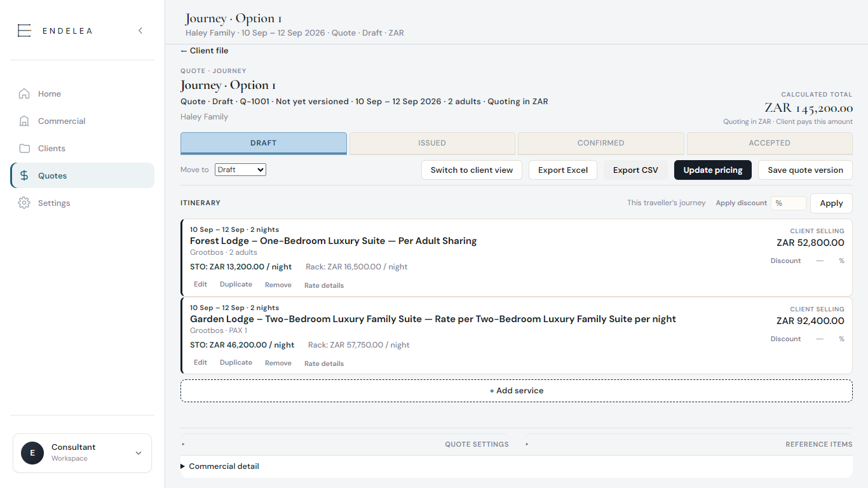Open Rate details for Garden Lodge
Image resolution: width=868 pixels, height=488 pixels.
(324, 363)
